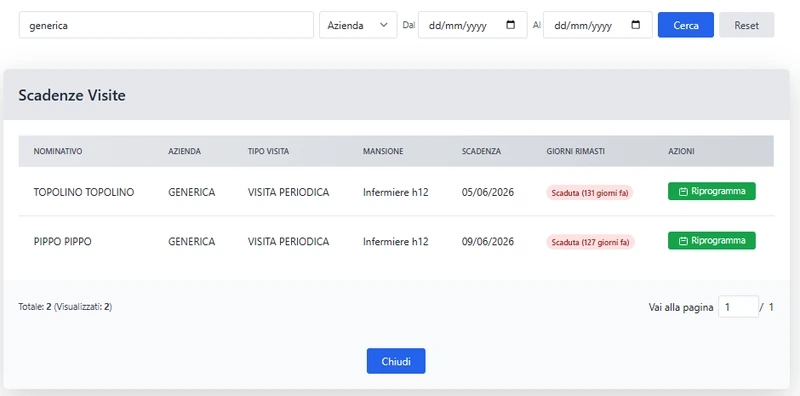Click the NOMINATIVO column header

coord(58,152)
